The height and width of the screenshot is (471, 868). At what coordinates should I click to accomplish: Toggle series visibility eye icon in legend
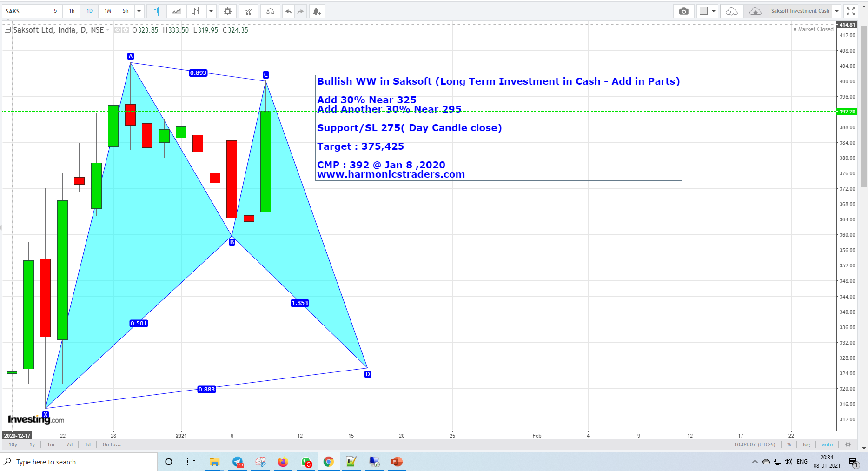(118, 30)
